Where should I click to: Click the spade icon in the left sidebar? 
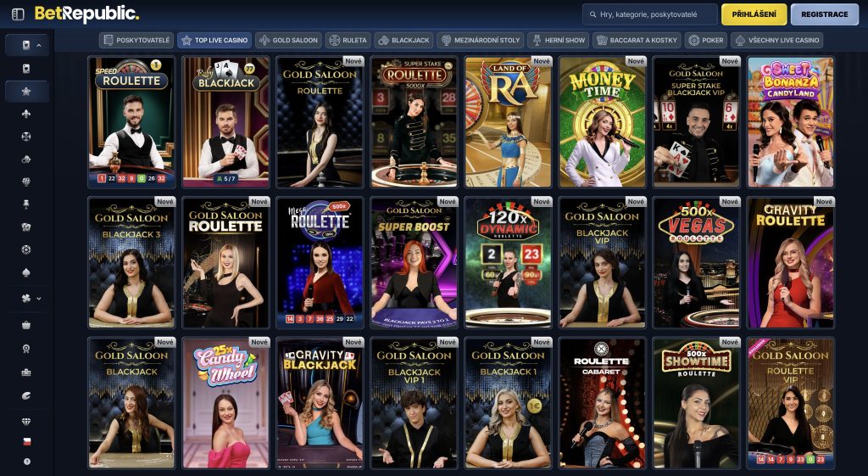click(26, 272)
